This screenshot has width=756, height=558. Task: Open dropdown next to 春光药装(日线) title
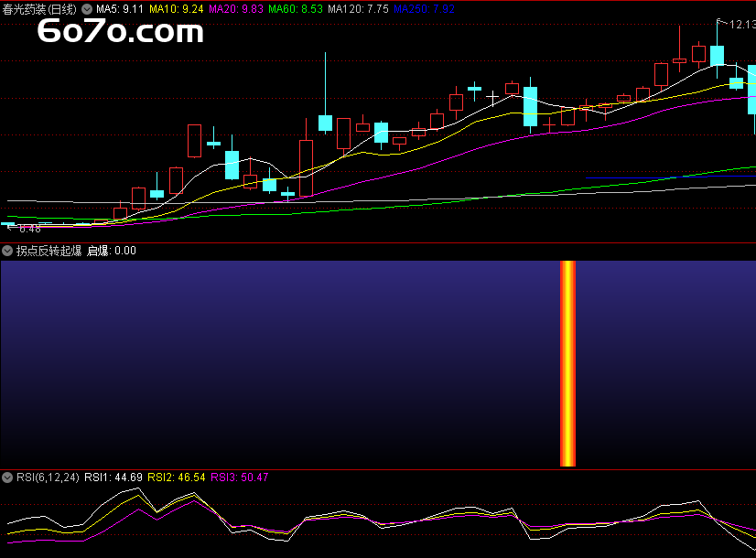(87, 9)
